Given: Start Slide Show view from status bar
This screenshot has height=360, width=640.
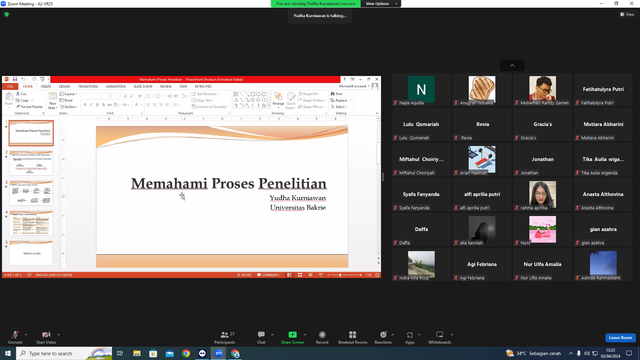Looking at the screenshot, I should tap(321, 275).
